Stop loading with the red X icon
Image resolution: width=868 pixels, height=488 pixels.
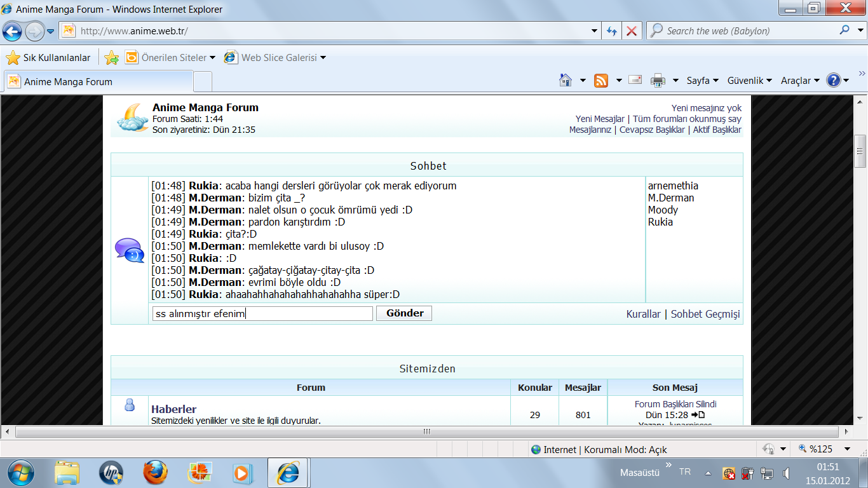tap(631, 30)
